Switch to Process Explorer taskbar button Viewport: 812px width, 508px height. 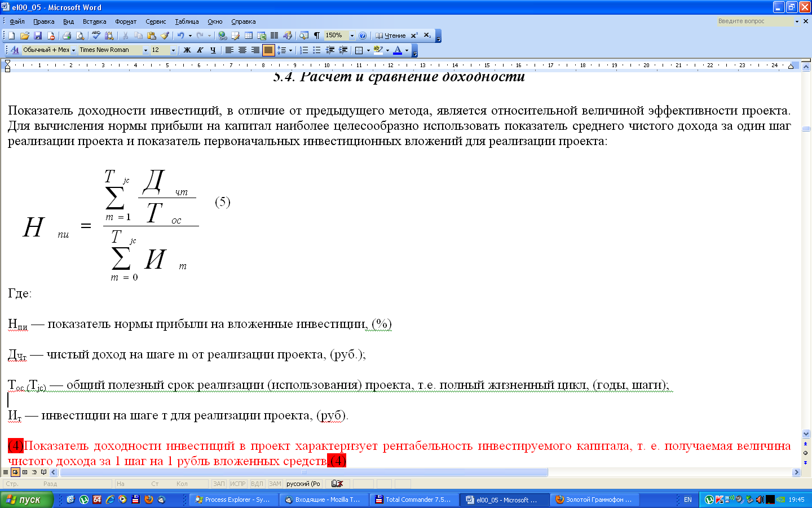pyautogui.click(x=233, y=500)
